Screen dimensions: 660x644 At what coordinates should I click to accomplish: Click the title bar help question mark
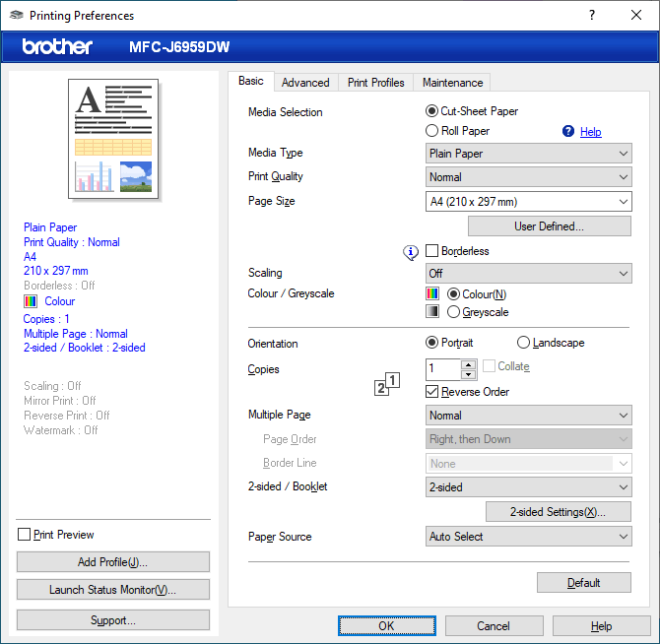pyautogui.click(x=592, y=15)
